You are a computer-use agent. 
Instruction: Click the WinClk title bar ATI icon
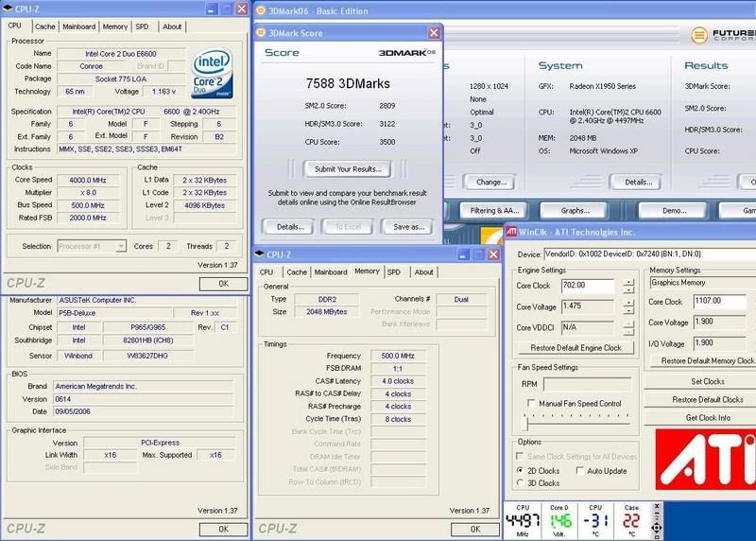513,232
